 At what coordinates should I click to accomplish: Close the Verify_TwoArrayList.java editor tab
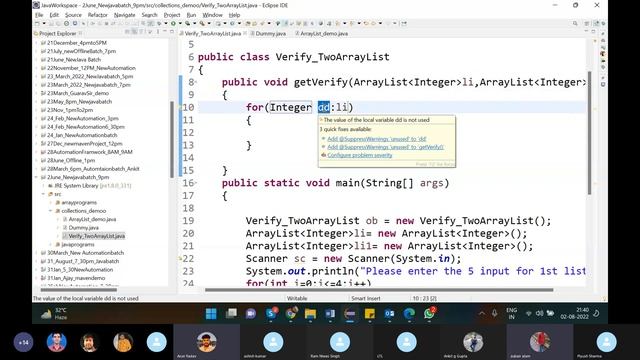tap(245, 33)
